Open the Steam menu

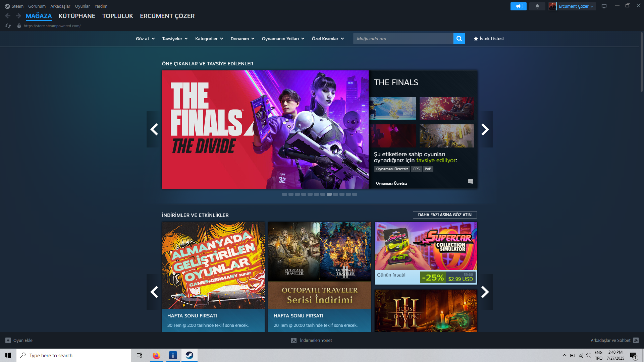[17, 6]
